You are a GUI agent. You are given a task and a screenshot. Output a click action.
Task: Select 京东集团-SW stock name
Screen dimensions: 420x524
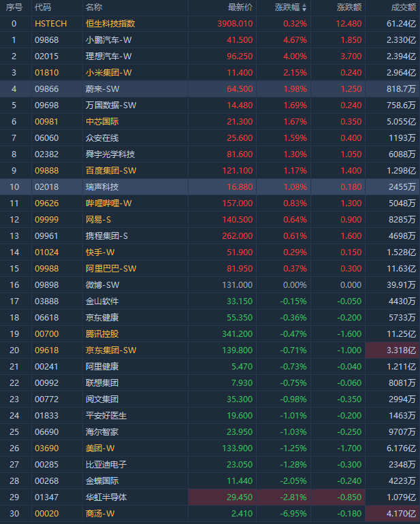pyautogui.click(x=111, y=350)
